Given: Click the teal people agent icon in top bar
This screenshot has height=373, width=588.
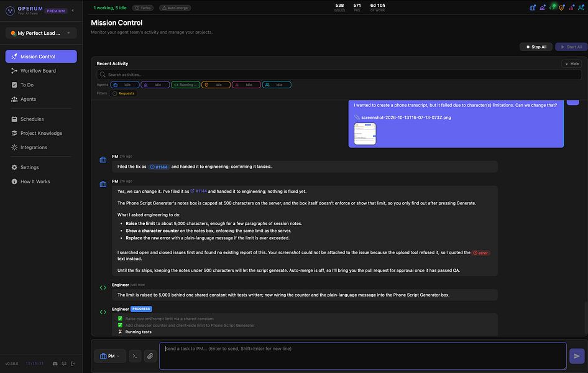Looking at the screenshot, I should [581, 7].
